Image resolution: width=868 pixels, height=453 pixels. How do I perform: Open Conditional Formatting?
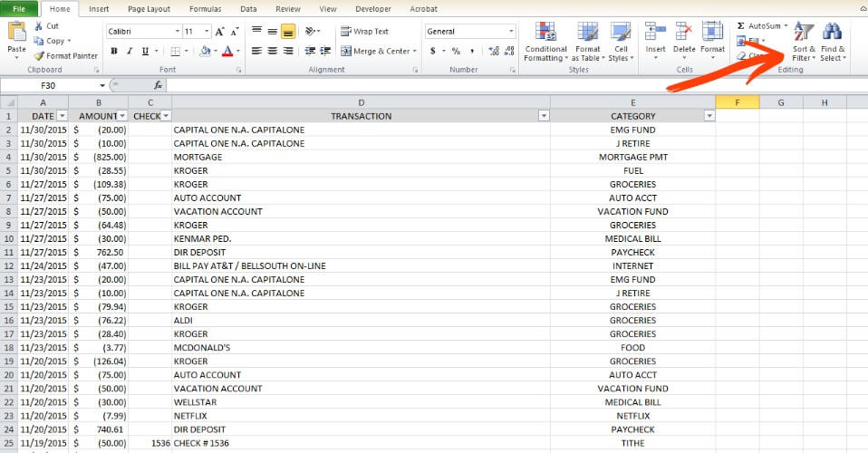[545, 42]
